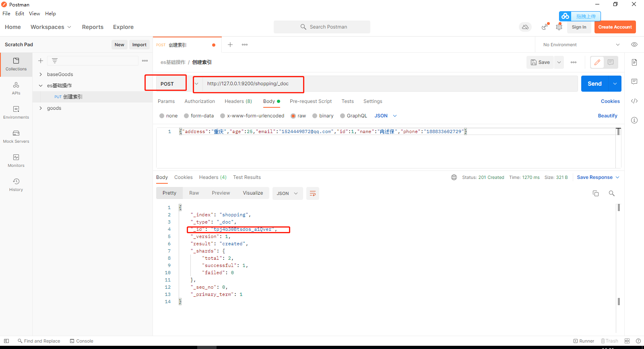Screen dimensions: 644x349
Task: Open the Mock Servers sidebar panel
Action: coord(16,137)
